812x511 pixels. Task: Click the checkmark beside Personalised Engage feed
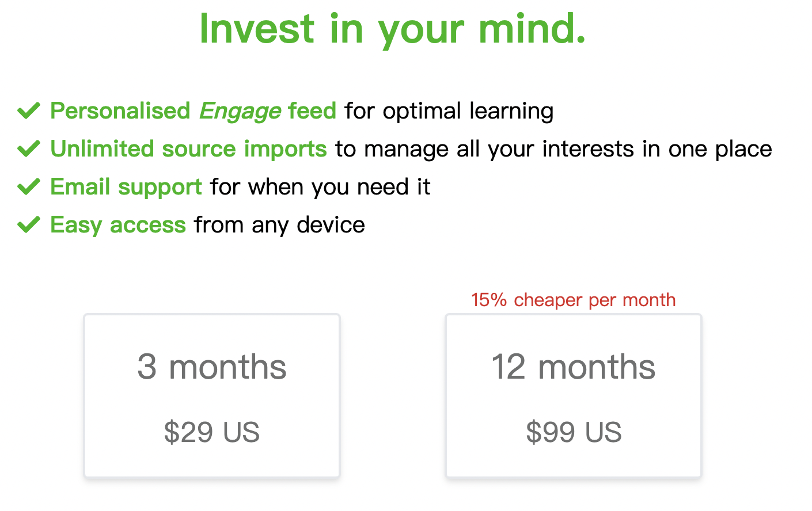pos(28,110)
